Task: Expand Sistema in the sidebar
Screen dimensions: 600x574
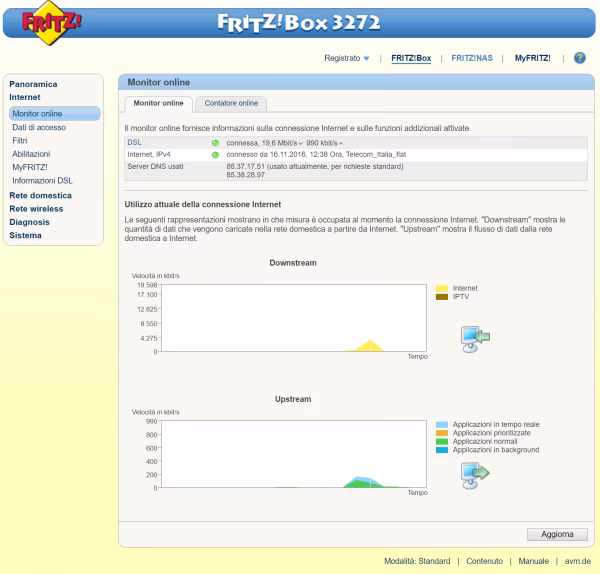Action: (25, 235)
